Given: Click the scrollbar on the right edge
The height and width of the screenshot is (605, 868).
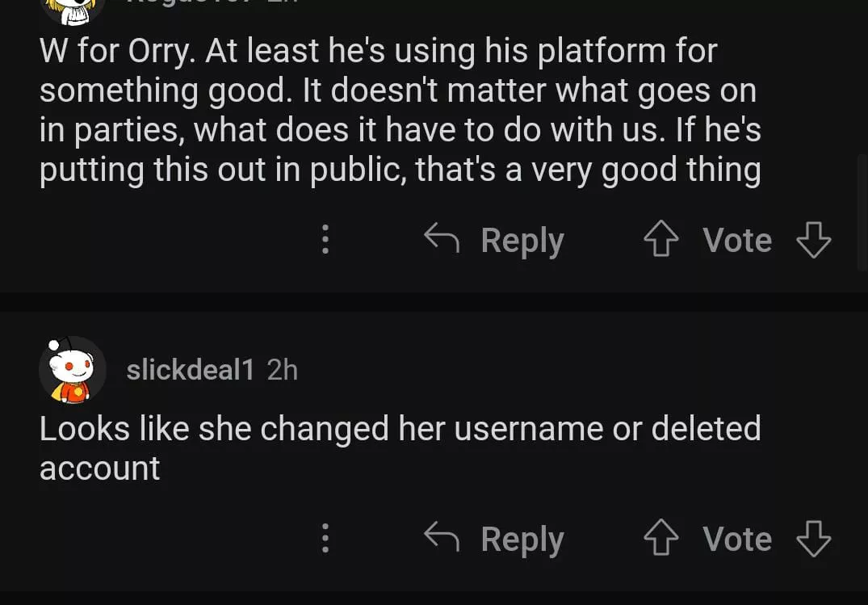Looking at the screenshot, I should click(x=862, y=212).
